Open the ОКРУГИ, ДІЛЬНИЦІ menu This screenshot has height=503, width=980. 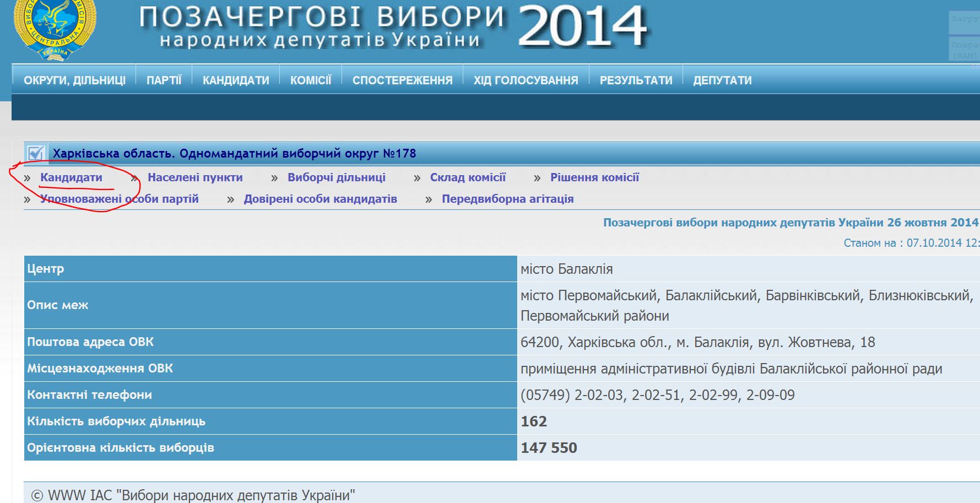[x=74, y=80]
